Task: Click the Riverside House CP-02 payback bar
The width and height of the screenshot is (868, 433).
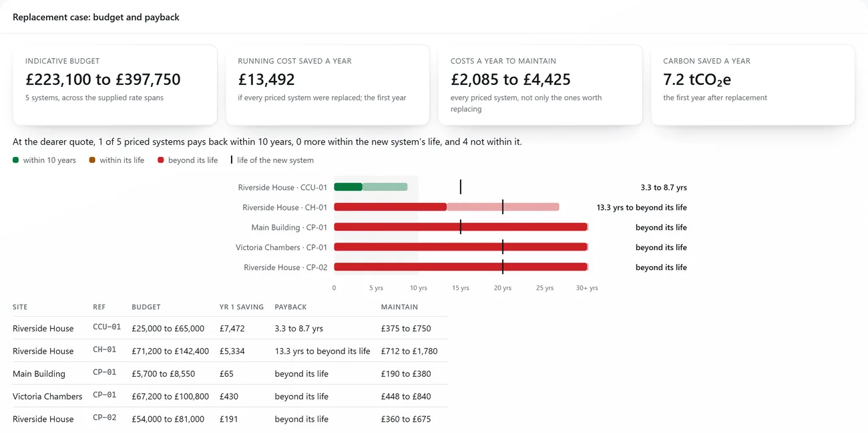Action: [461, 267]
